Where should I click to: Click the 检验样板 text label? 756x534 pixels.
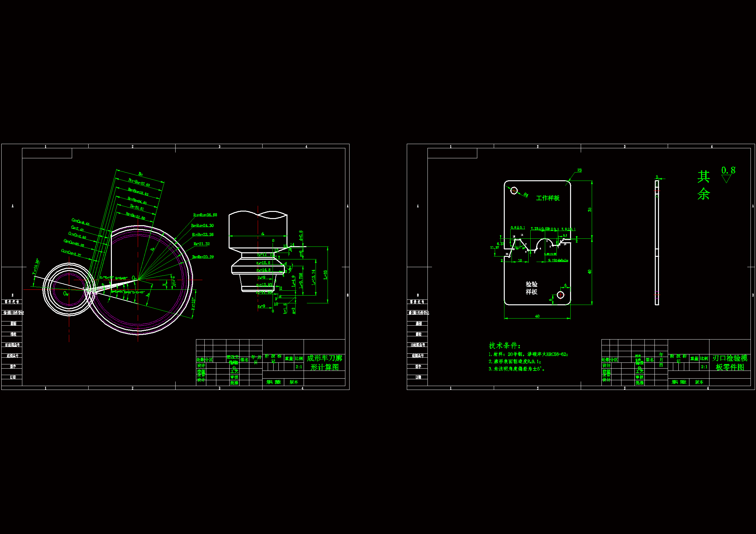click(532, 288)
